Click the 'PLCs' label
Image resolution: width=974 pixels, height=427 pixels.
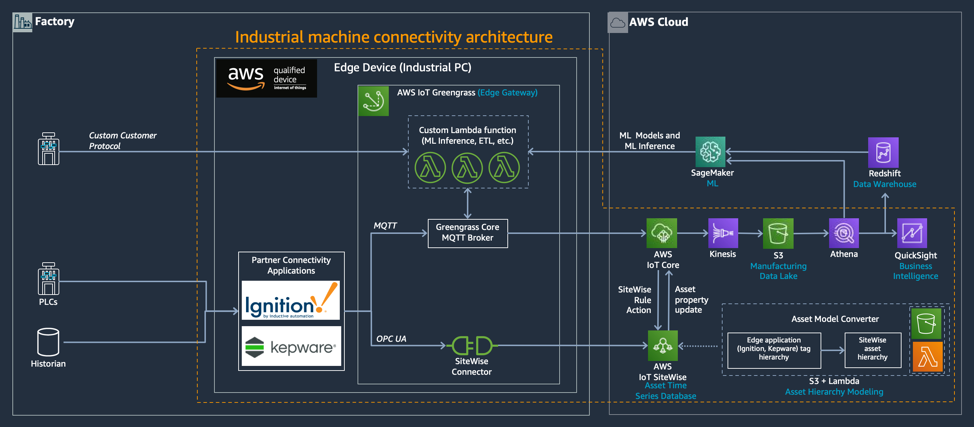tap(47, 301)
